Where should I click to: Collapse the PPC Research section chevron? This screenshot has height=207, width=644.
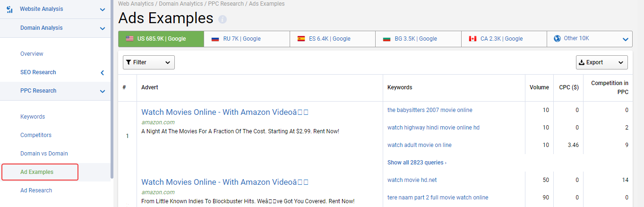[x=103, y=91]
